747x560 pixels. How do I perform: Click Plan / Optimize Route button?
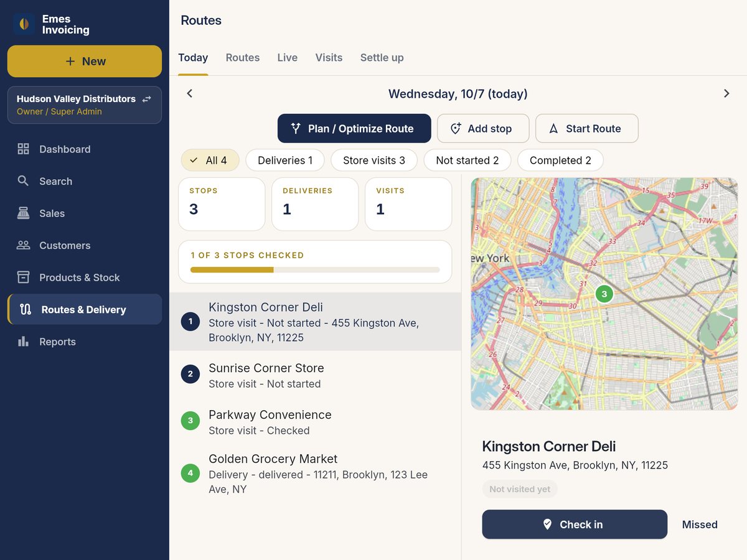click(x=354, y=128)
